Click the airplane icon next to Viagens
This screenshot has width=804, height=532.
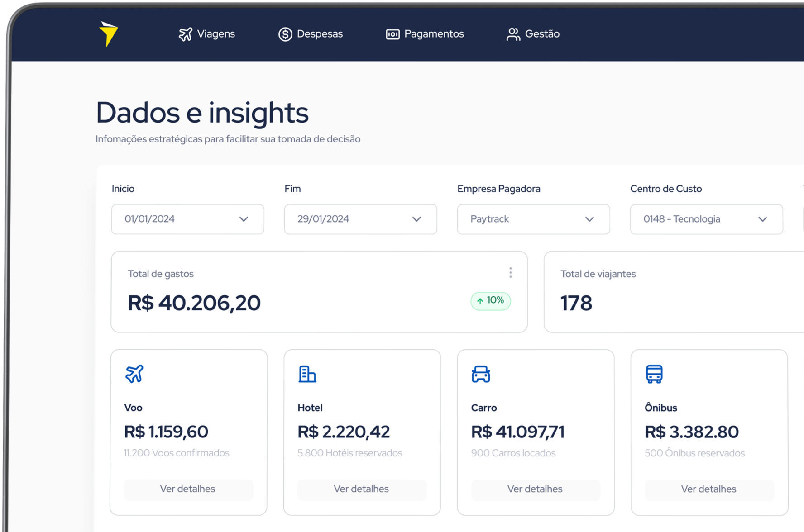coord(186,34)
